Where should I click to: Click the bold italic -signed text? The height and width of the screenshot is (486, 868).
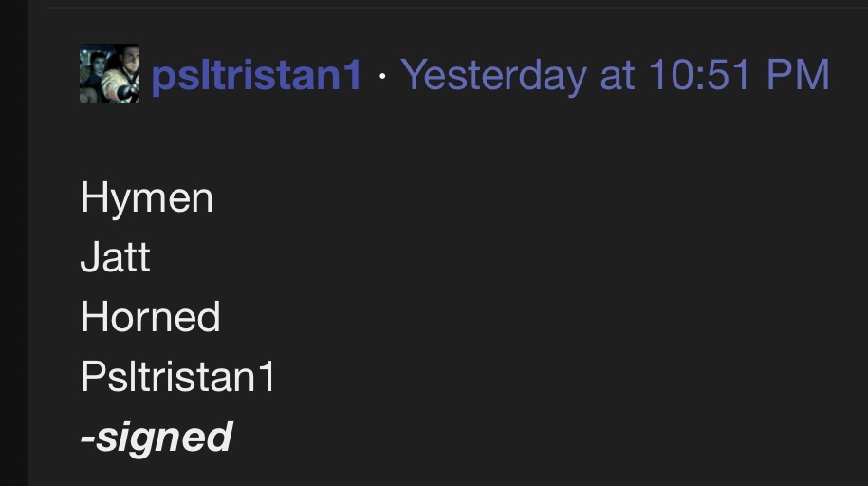(x=157, y=438)
